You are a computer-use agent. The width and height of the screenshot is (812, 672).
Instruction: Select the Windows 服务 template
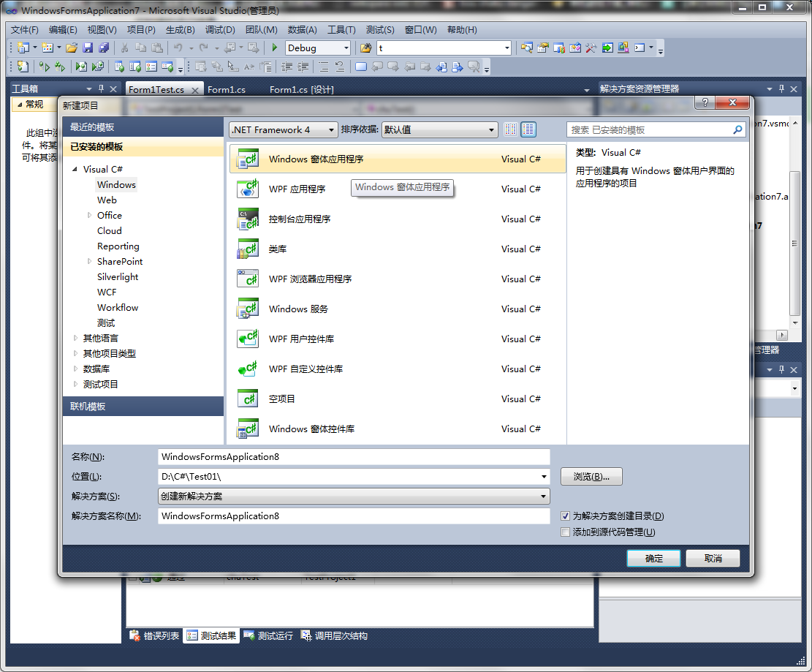[397, 309]
